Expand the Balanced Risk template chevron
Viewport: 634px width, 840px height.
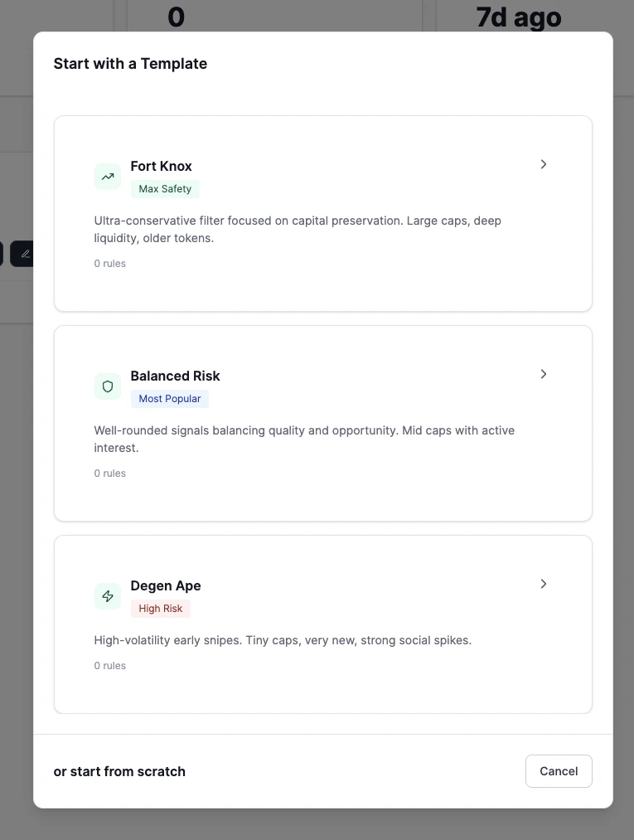point(544,374)
